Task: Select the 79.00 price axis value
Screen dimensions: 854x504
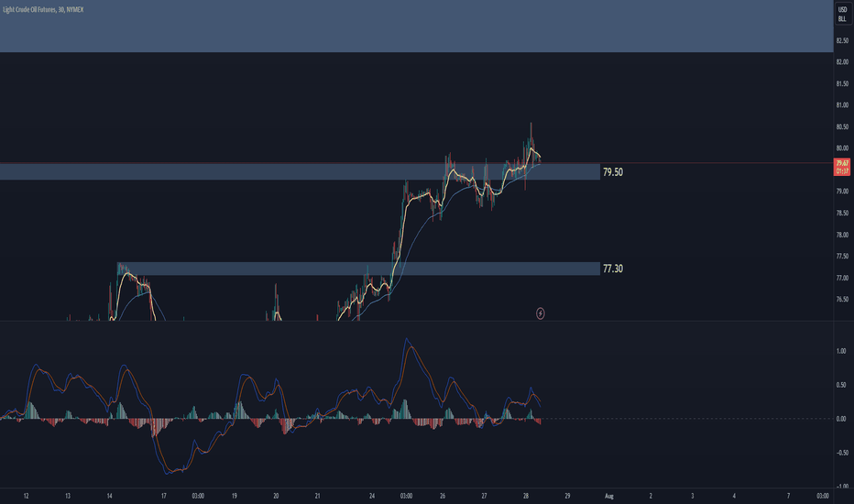Action: [x=842, y=192]
